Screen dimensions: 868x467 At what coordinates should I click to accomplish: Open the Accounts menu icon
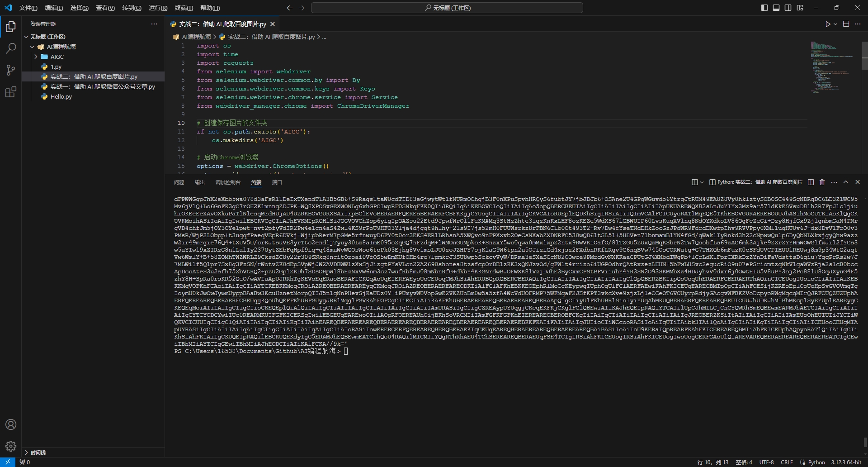(x=11, y=424)
